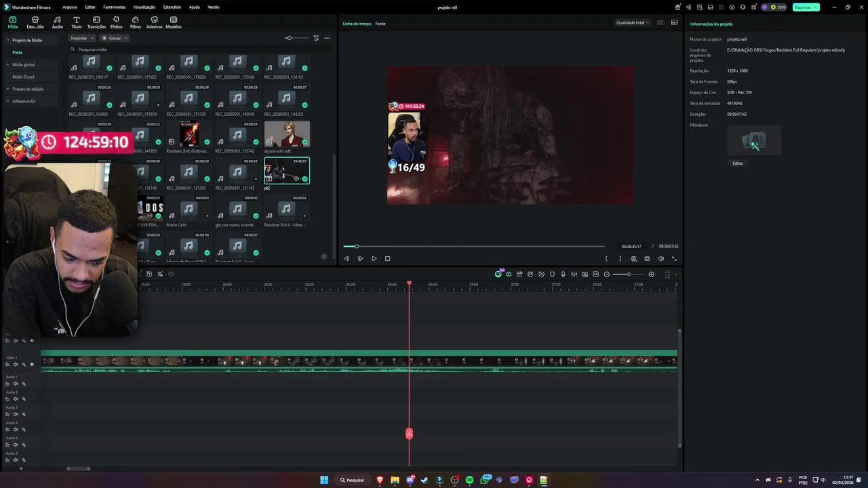Open the Exportar button dropdown arrow
The image size is (868, 488).
[x=816, y=7]
